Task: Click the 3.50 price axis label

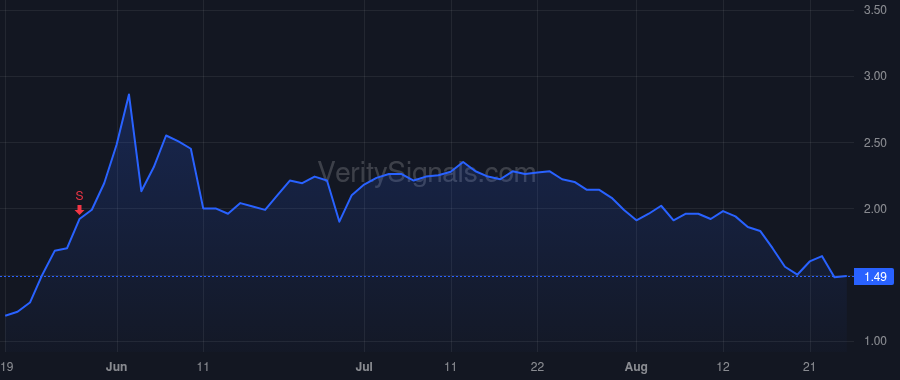Action: (875, 10)
